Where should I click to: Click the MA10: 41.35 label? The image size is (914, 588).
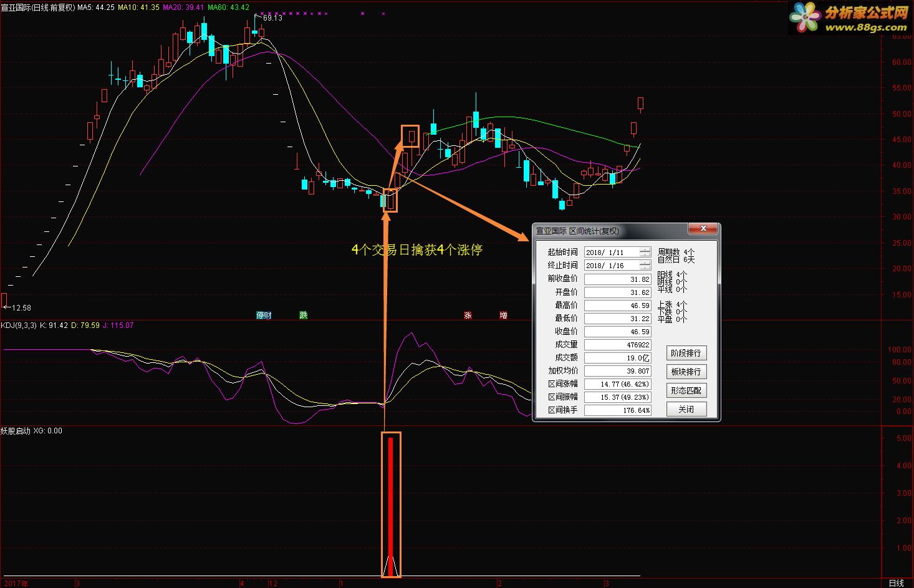(x=138, y=7)
